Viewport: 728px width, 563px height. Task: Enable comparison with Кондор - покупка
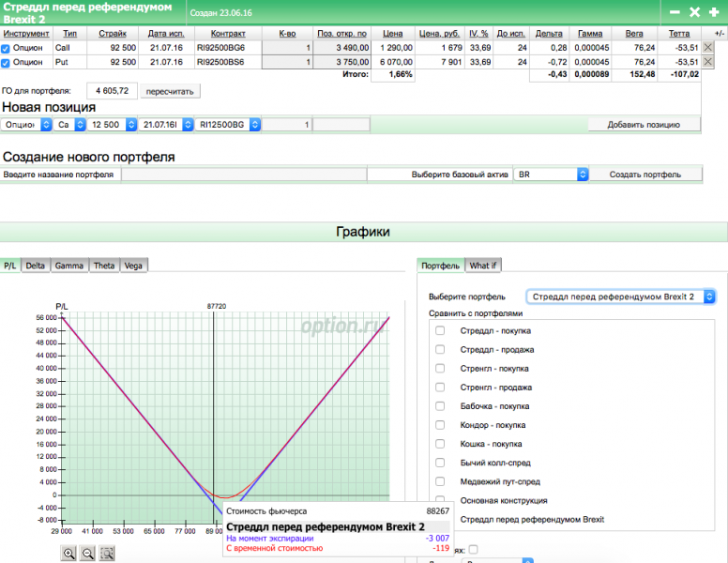[x=440, y=425]
